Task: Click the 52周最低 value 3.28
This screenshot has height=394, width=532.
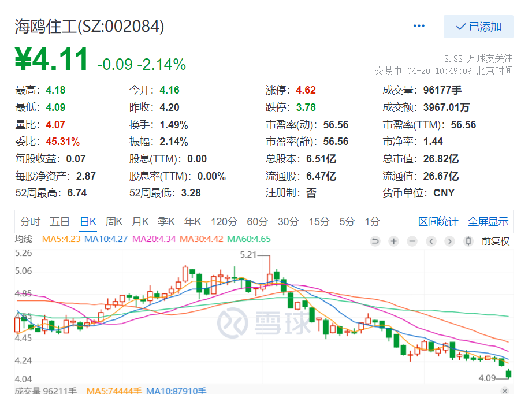Action: click(191, 193)
